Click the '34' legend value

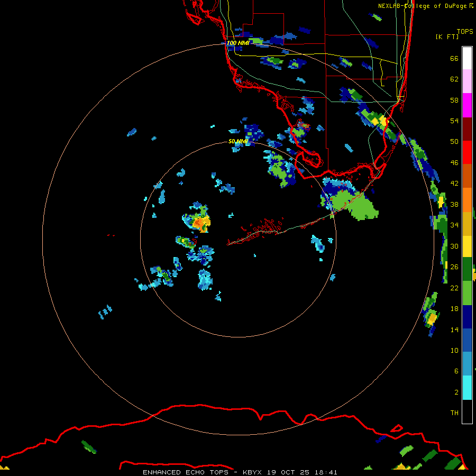coord(454,225)
